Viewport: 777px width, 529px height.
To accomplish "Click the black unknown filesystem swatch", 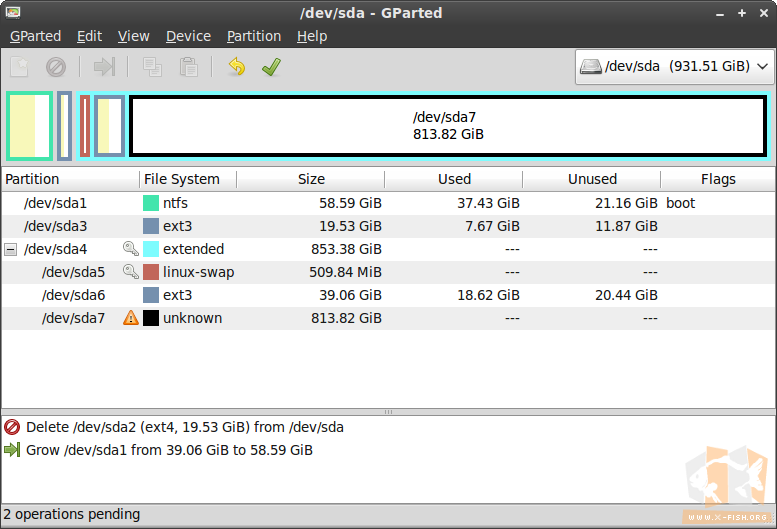I will (x=151, y=317).
